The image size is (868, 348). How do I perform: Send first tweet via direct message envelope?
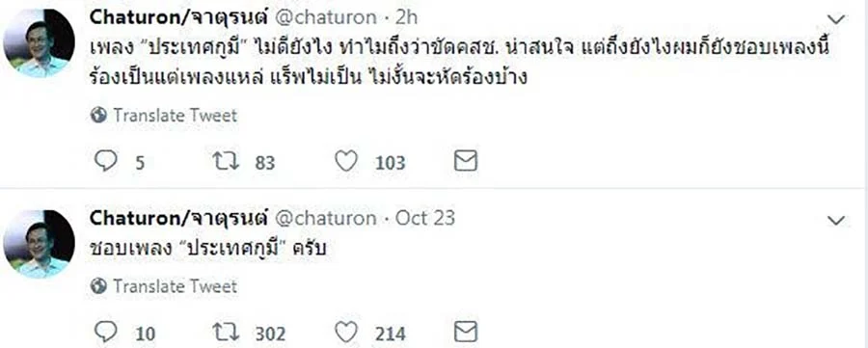(466, 162)
